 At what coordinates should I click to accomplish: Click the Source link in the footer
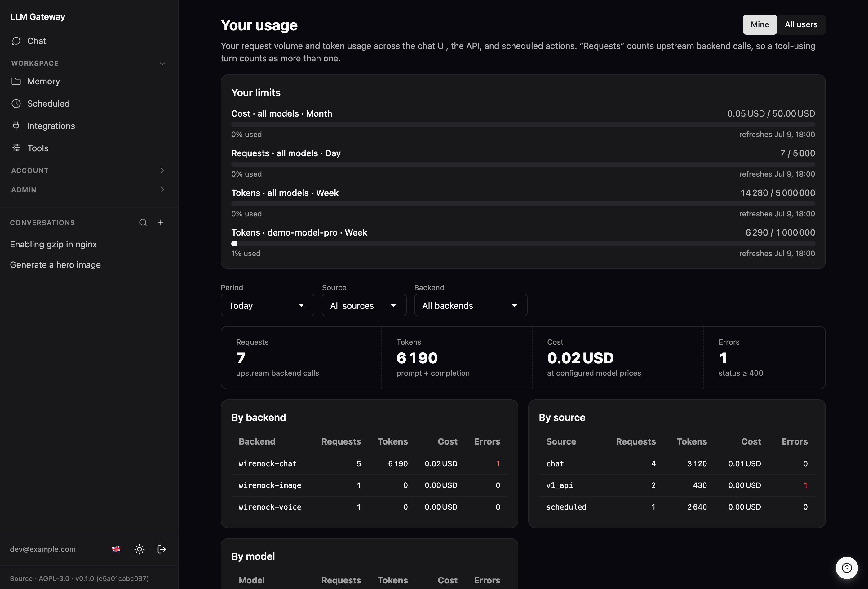pyautogui.click(x=21, y=578)
